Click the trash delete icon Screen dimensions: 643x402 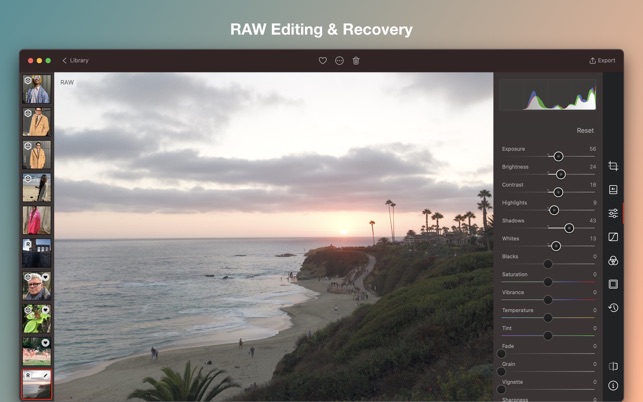pyautogui.click(x=356, y=61)
